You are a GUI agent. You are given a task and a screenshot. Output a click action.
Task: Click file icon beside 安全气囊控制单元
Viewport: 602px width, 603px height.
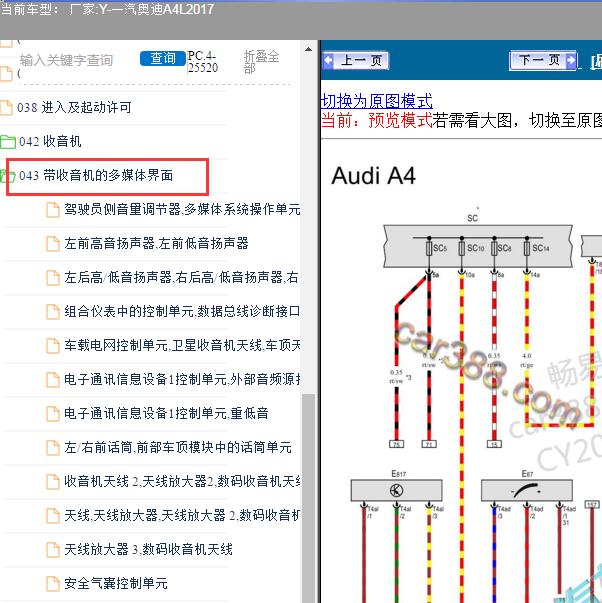(53, 584)
